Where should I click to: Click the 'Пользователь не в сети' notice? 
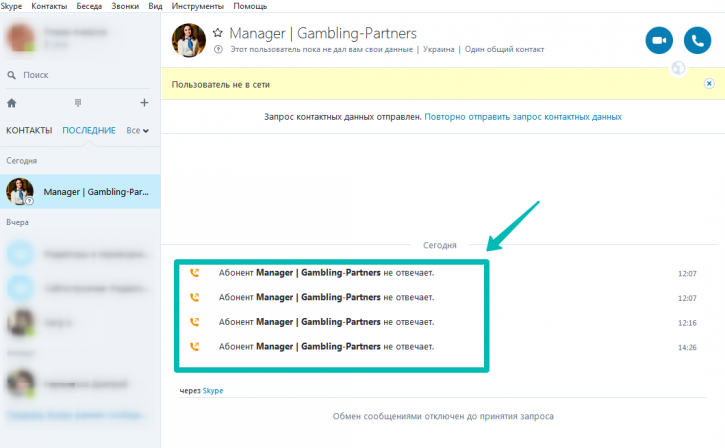221,85
